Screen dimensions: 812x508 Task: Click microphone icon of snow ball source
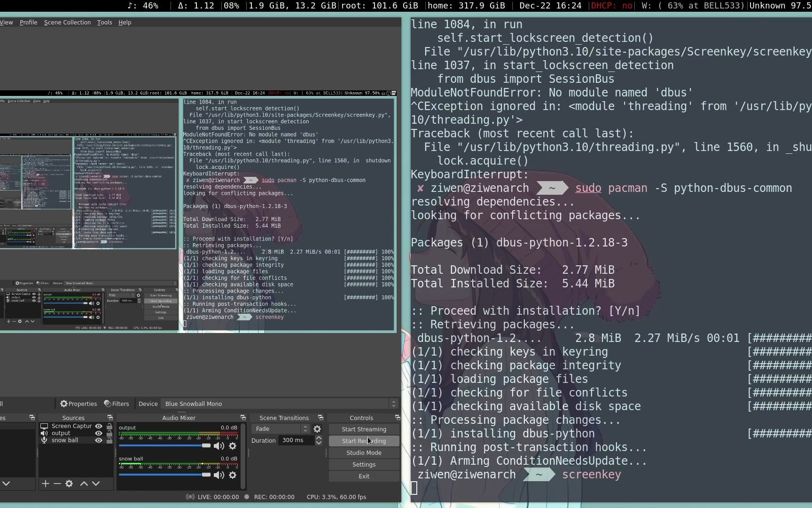coord(44,440)
